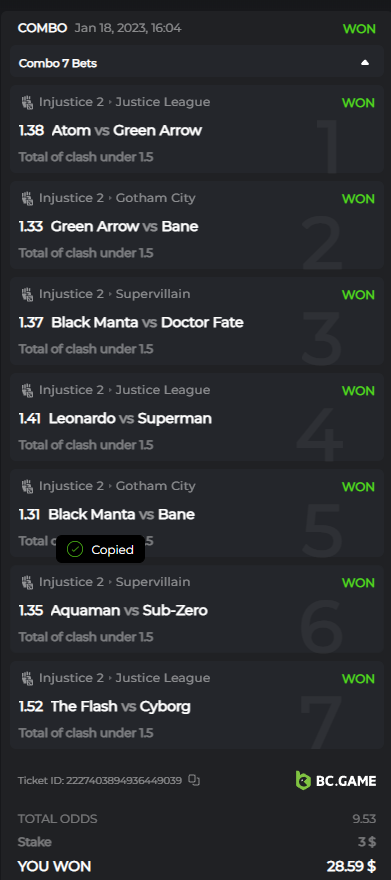Click esports icon on Green Arrow vs Bane bet
Image resolution: width=391 pixels, height=880 pixels.
[27, 198]
